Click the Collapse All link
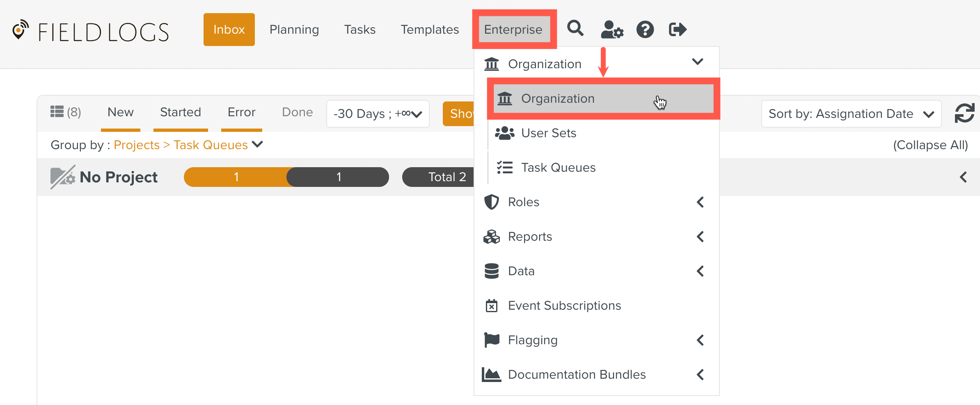The width and height of the screenshot is (980, 405). 930,145
